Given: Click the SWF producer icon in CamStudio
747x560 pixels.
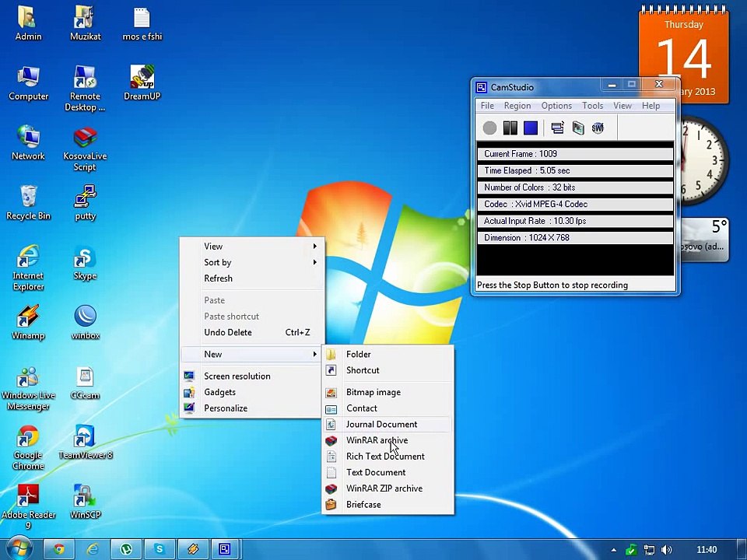Looking at the screenshot, I should coord(598,128).
